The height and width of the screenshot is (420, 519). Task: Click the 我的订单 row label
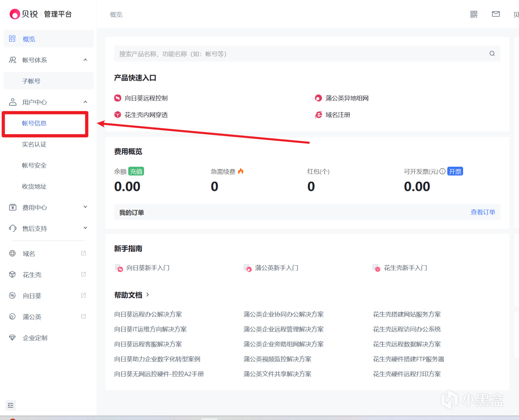(131, 213)
